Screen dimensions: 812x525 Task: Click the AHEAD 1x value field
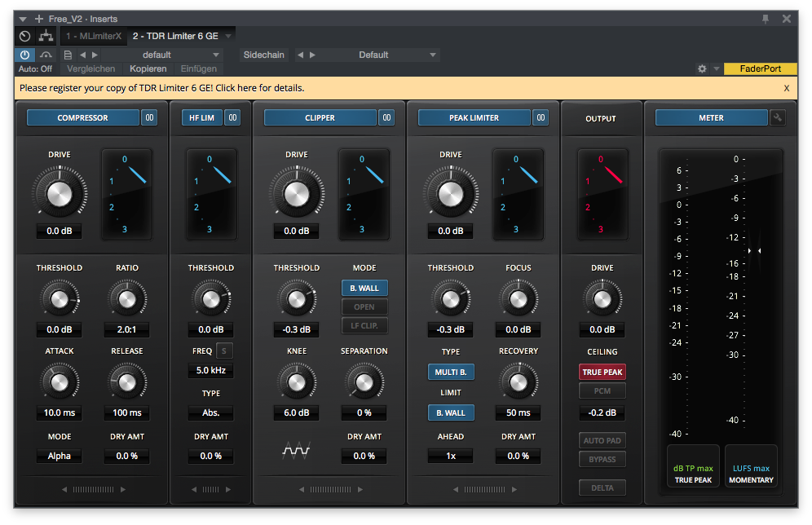(x=451, y=457)
